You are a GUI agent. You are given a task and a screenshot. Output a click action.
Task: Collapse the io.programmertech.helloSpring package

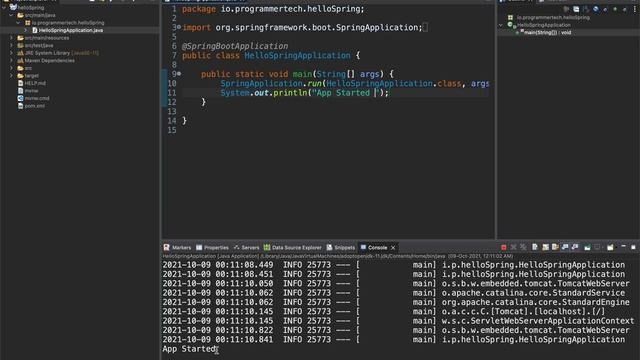click(19, 23)
